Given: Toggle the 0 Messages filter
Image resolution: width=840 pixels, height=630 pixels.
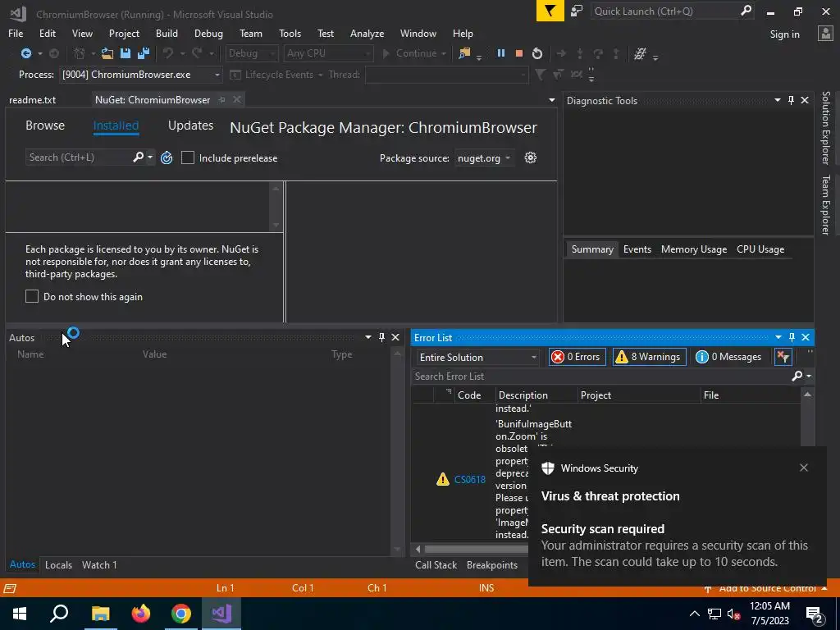Looking at the screenshot, I should (729, 357).
